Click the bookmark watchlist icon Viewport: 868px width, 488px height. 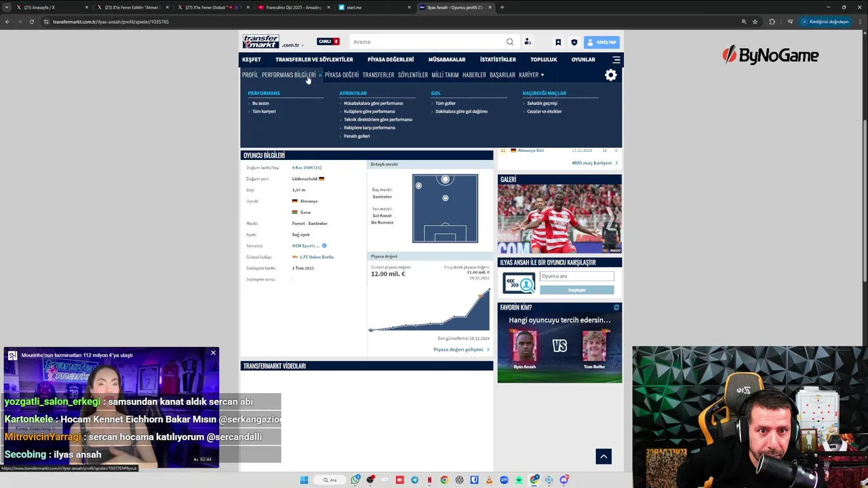[x=558, y=42]
